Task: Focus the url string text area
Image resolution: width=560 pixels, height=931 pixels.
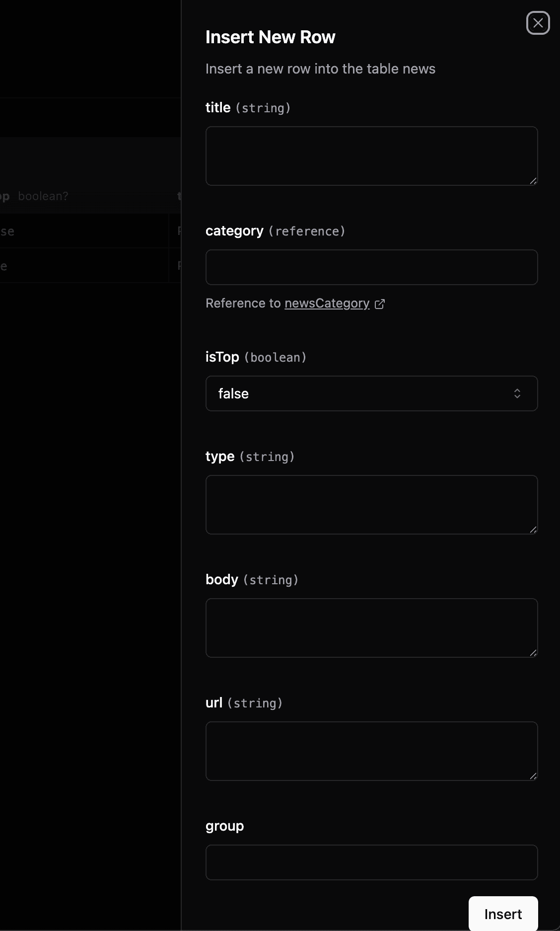Action: point(371,751)
